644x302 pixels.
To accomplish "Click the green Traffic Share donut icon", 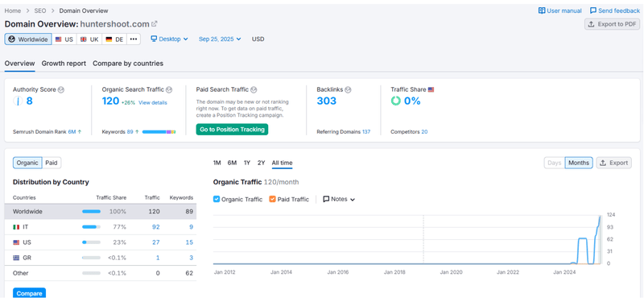I will point(395,101).
